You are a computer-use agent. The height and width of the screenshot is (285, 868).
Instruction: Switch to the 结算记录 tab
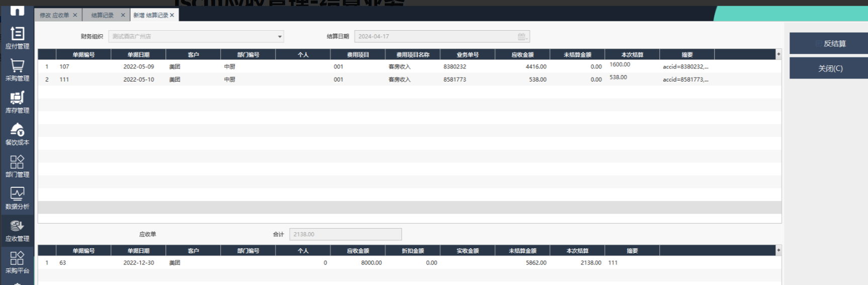click(x=103, y=15)
